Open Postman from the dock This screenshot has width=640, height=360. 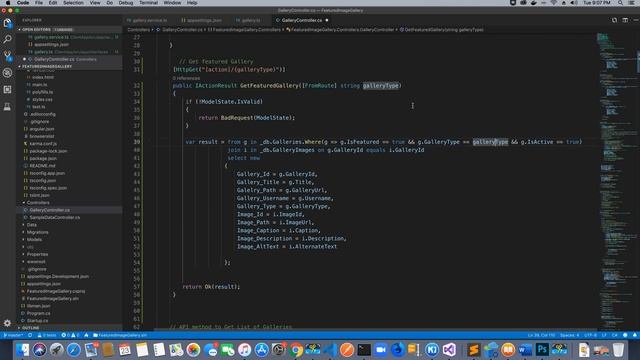point(347,350)
